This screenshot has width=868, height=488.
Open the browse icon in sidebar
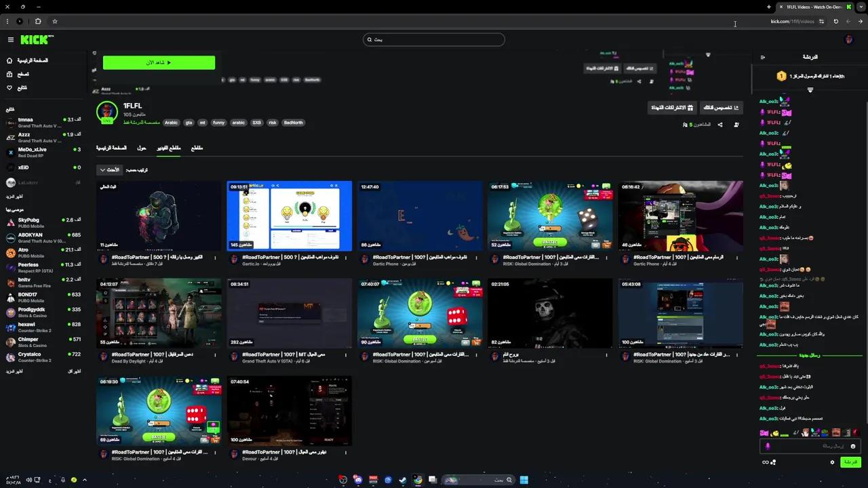tap(9, 74)
